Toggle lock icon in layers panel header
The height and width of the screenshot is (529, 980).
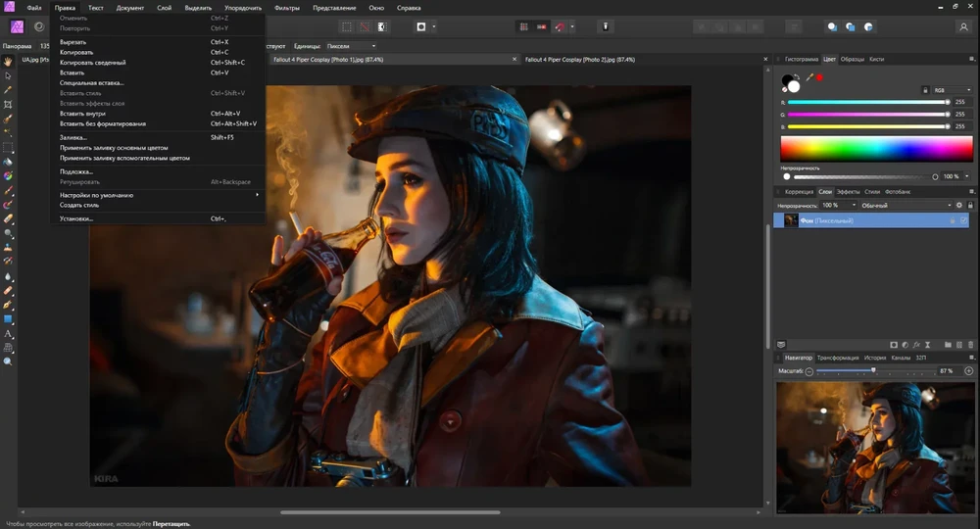pyautogui.click(x=970, y=205)
